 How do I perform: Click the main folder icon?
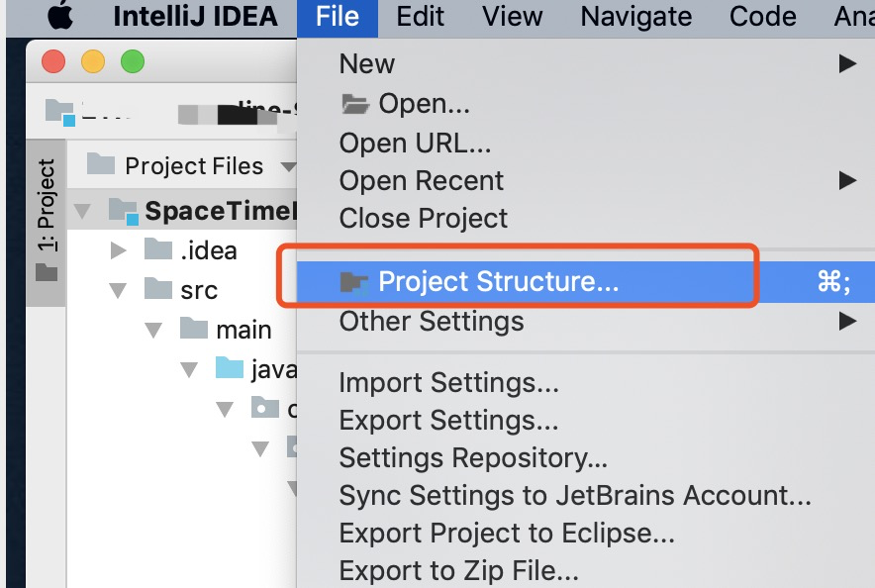tap(194, 329)
